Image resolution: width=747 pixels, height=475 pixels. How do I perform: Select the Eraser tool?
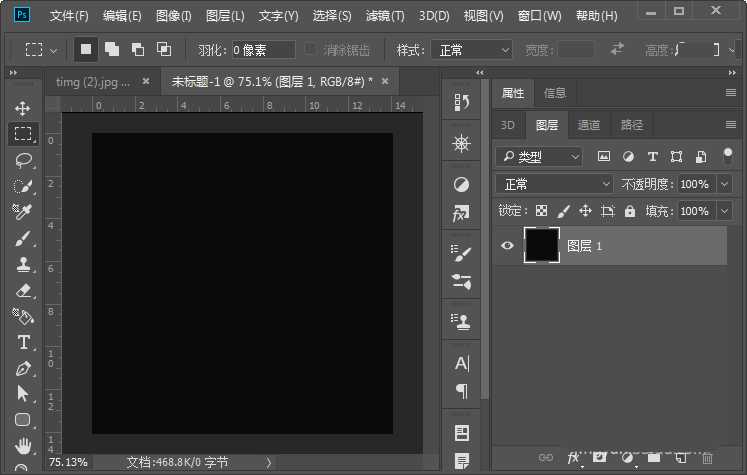(x=22, y=290)
